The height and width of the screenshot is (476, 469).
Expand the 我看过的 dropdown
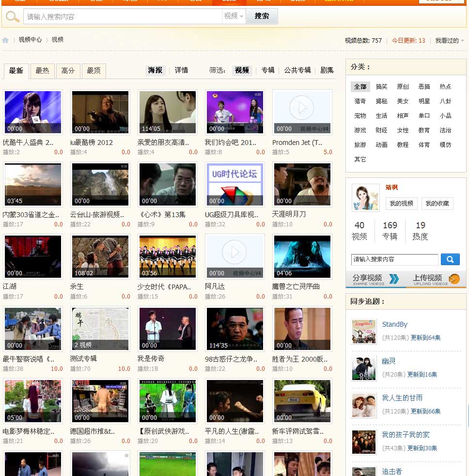click(x=449, y=40)
